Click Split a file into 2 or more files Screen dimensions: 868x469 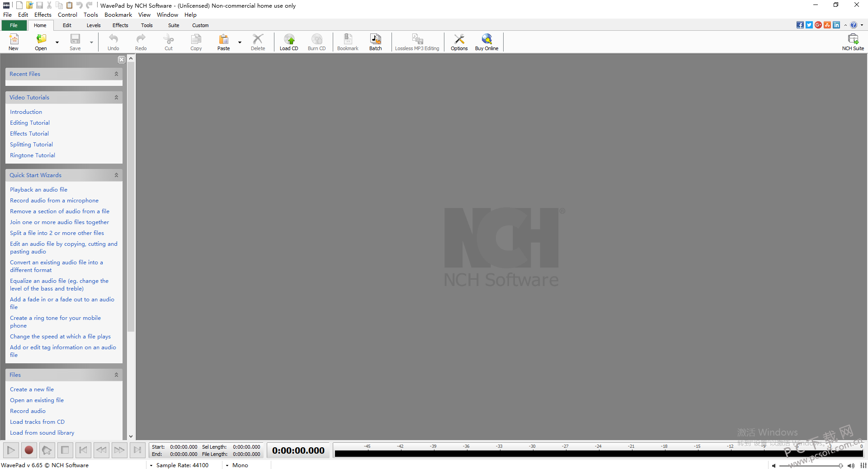(x=57, y=233)
